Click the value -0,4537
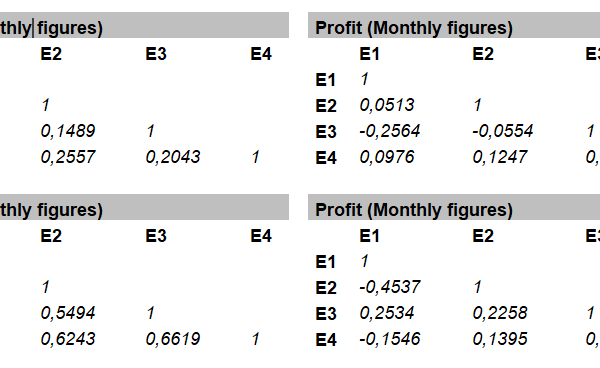Viewport: 600px width, 368px height. [390, 287]
